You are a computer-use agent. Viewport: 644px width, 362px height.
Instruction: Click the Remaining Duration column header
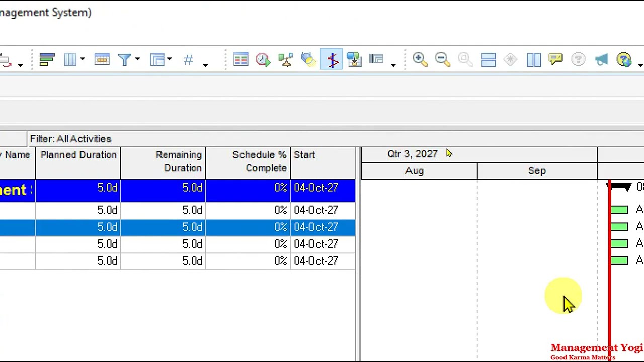[163, 162]
